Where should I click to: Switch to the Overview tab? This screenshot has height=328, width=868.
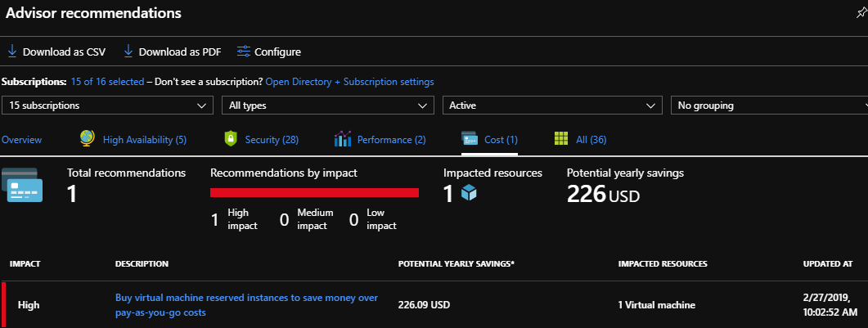pyautogui.click(x=21, y=140)
